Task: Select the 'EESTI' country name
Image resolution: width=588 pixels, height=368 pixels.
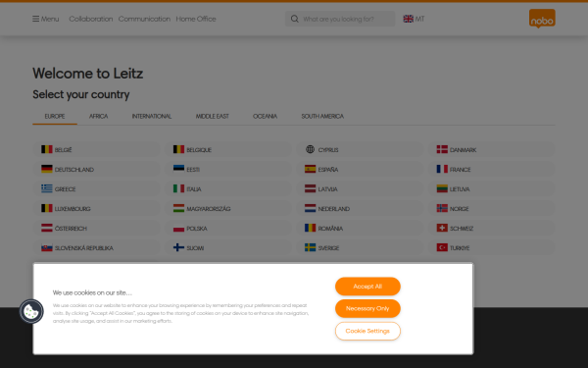Action: [193, 170]
